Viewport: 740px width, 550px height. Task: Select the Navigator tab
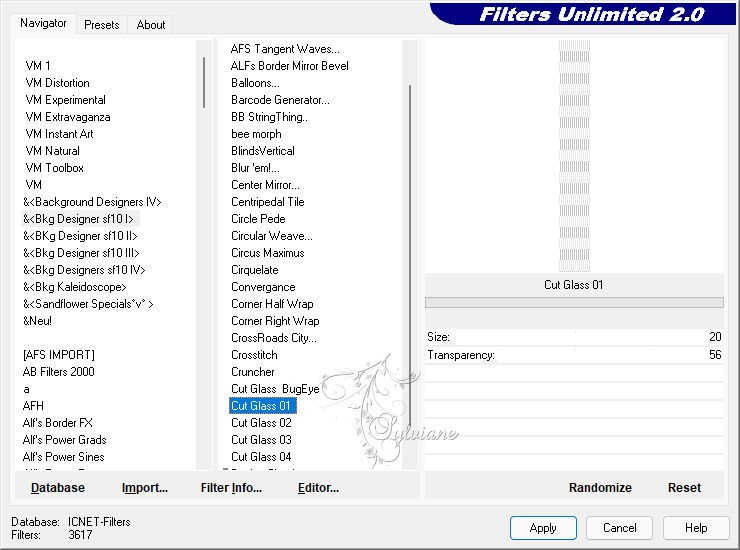click(43, 23)
